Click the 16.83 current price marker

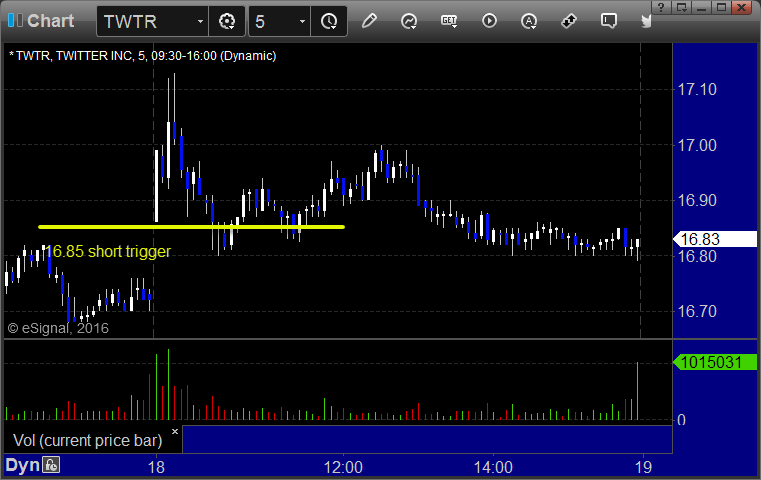tap(714, 239)
